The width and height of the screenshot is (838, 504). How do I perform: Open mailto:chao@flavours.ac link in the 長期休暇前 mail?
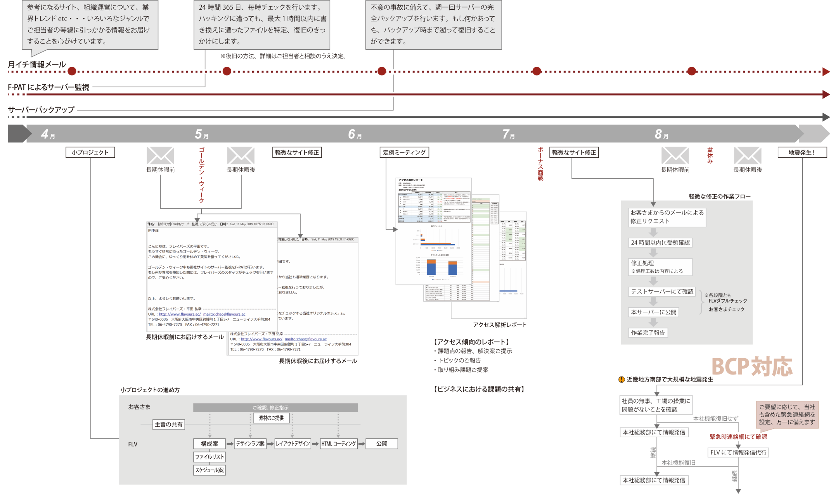click(x=224, y=314)
